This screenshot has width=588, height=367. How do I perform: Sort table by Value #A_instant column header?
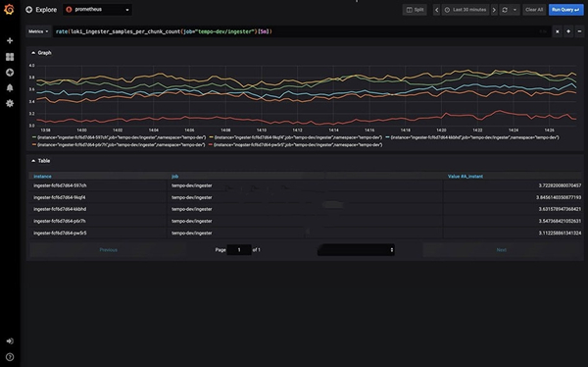pyautogui.click(x=465, y=177)
